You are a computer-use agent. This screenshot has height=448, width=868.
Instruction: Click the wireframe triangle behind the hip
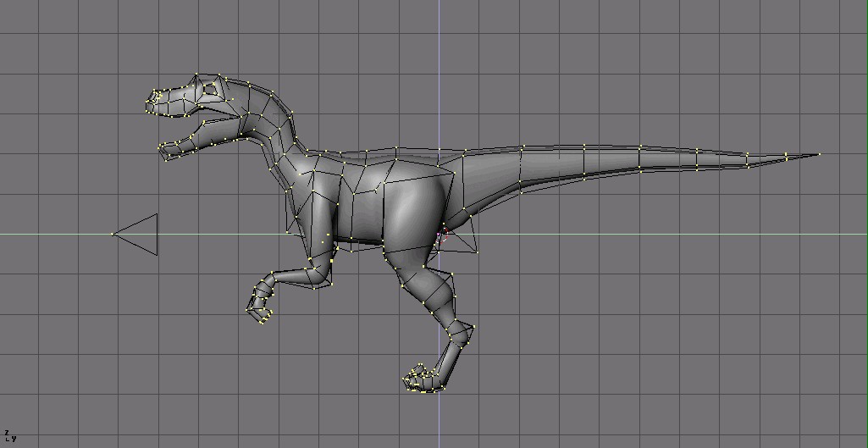(460, 243)
